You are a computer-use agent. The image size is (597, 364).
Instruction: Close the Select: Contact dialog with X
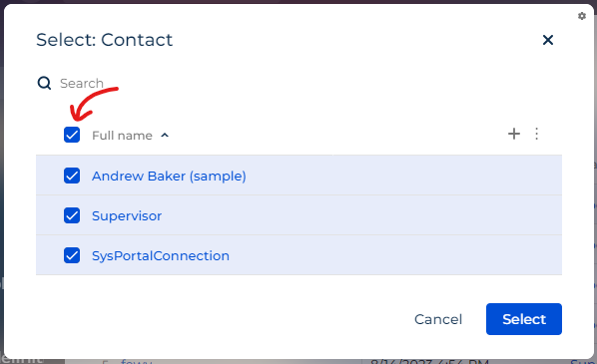[x=547, y=40]
